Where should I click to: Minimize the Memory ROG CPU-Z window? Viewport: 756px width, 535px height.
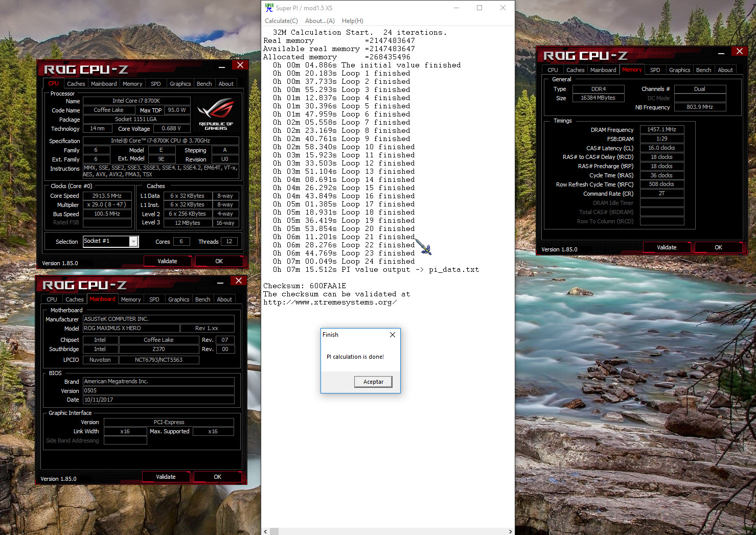point(721,52)
